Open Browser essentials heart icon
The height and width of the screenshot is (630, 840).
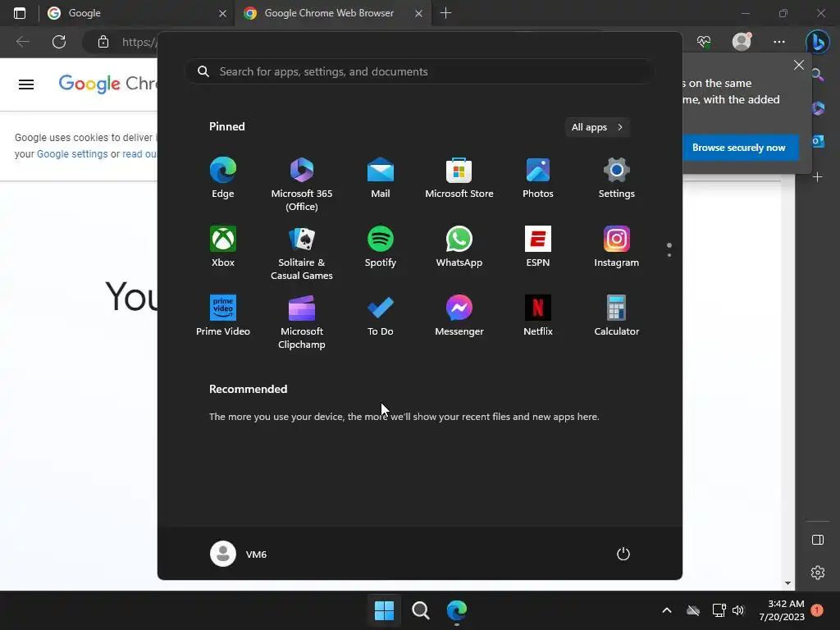point(704,42)
